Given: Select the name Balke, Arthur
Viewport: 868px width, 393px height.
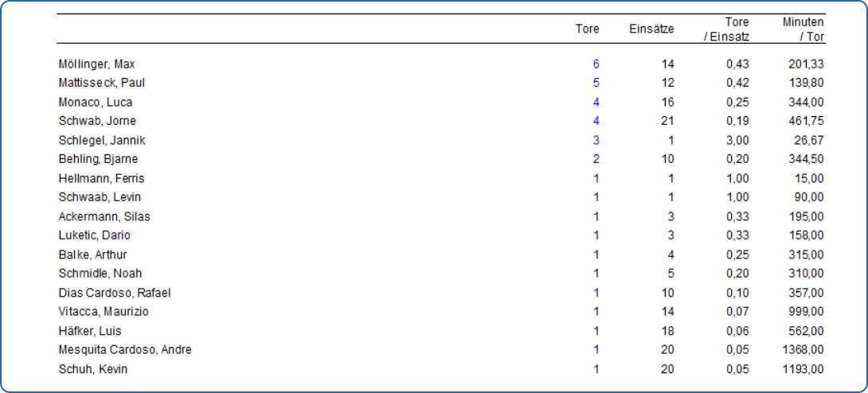Looking at the screenshot, I should [x=92, y=255].
